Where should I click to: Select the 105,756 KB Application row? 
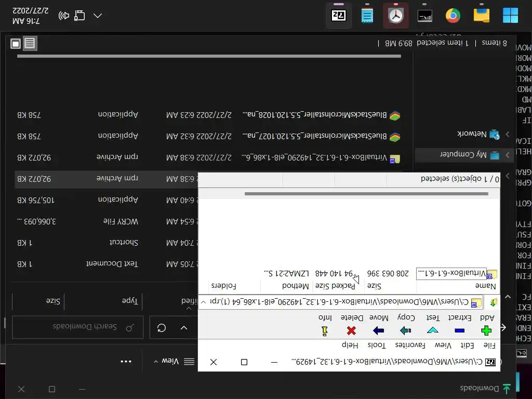[x=107, y=200]
